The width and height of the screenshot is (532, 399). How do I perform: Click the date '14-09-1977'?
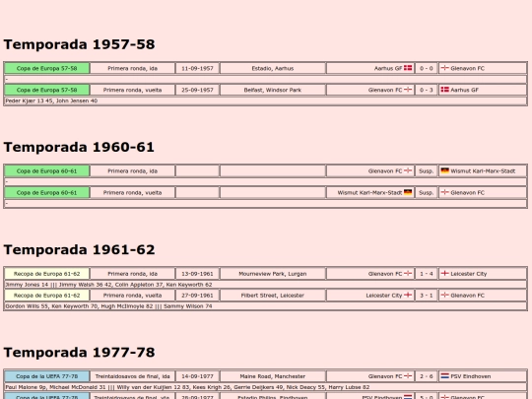tap(197, 376)
